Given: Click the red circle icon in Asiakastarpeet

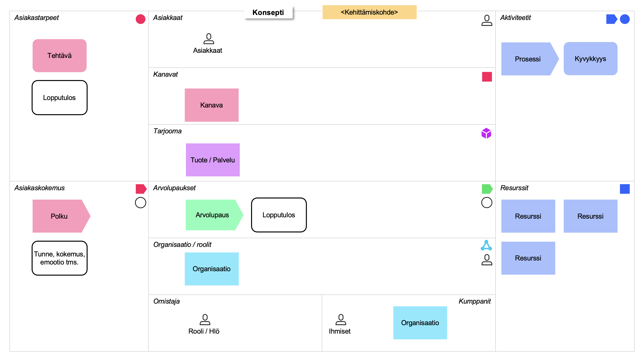Looking at the screenshot, I should [140, 19].
